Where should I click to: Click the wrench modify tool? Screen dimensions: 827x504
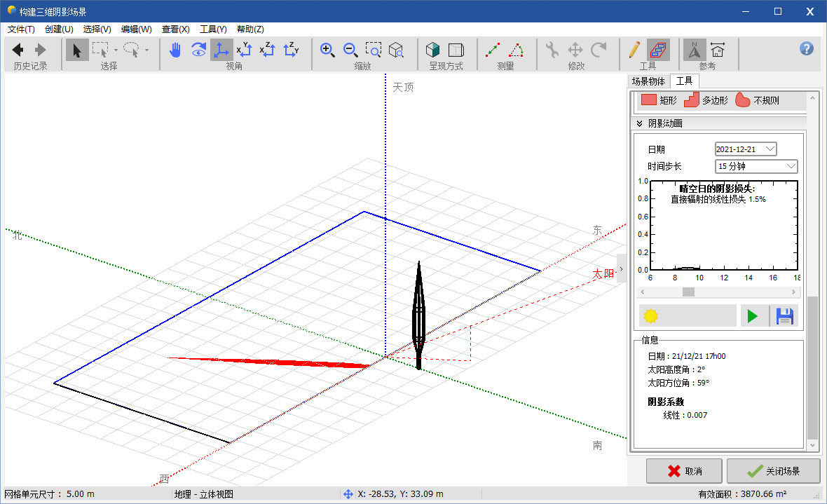click(x=552, y=50)
